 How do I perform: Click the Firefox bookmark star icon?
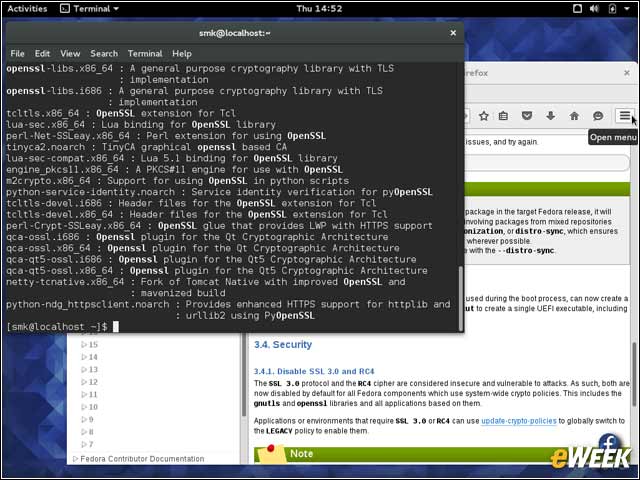484,116
